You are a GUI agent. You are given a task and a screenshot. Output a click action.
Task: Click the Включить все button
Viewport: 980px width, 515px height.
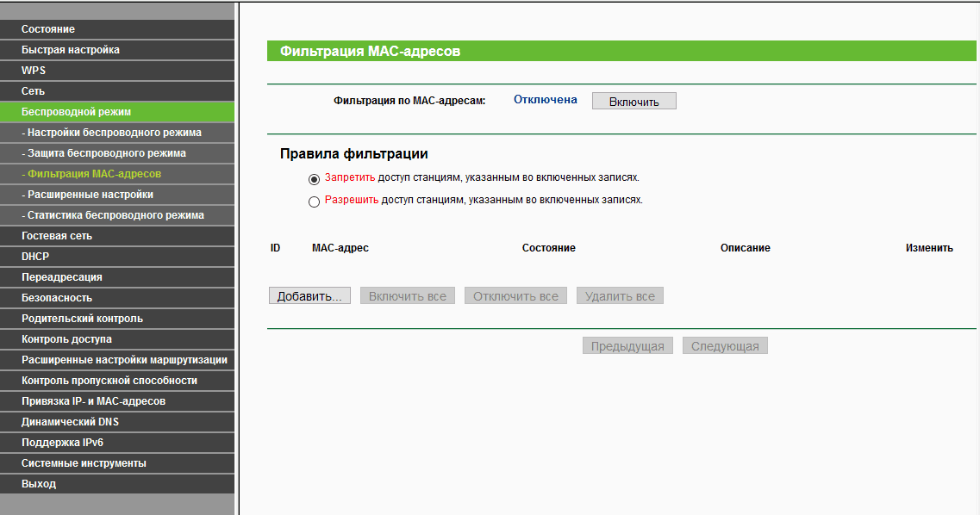[x=408, y=296]
